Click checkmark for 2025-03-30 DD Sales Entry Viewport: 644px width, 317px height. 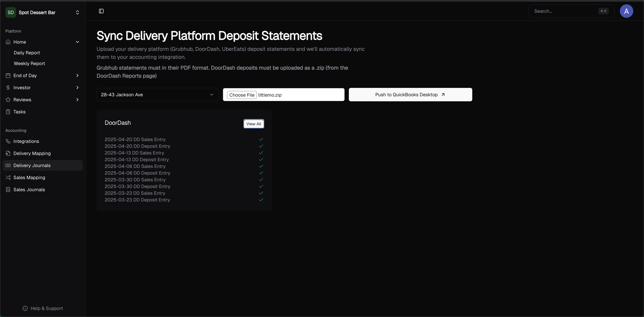[x=261, y=180]
